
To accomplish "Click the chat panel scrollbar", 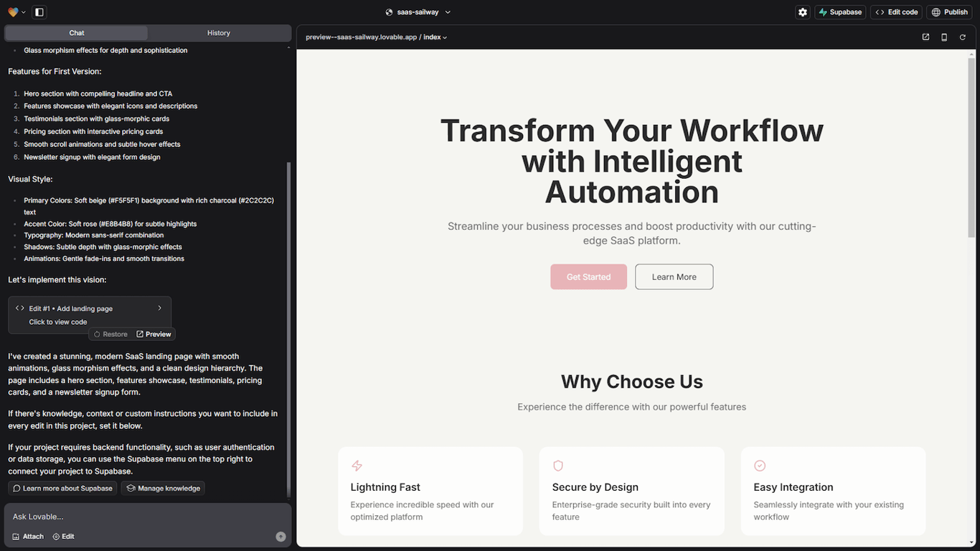I will click(x=289, y=329).
